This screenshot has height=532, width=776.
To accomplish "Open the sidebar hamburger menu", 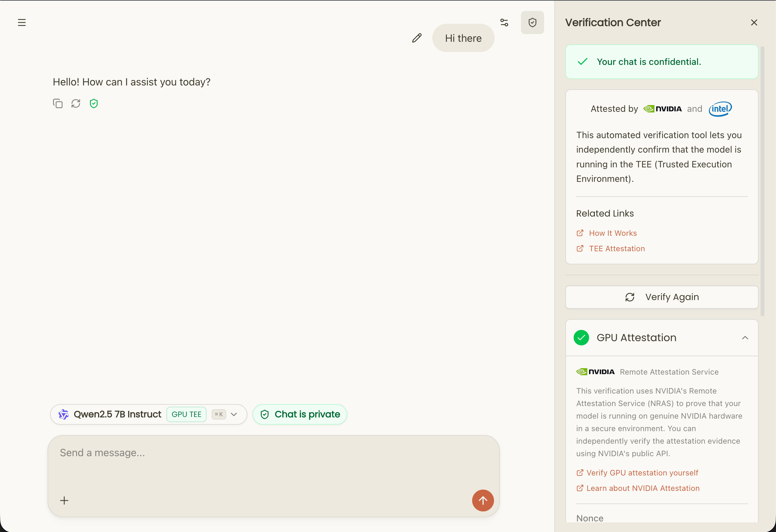I will 22,22.
